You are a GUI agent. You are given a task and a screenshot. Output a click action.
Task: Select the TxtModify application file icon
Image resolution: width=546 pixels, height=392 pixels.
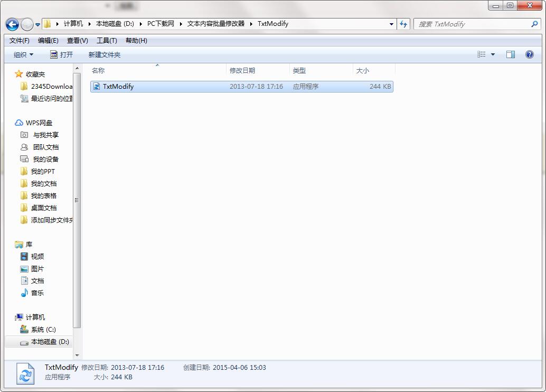[x=97, y=87]
